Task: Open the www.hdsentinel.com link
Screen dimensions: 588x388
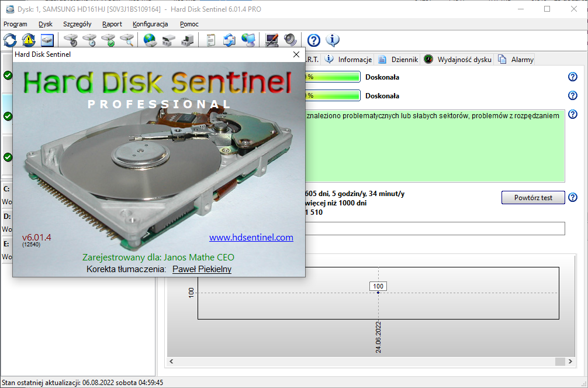Action: click(x=251, y=238)
